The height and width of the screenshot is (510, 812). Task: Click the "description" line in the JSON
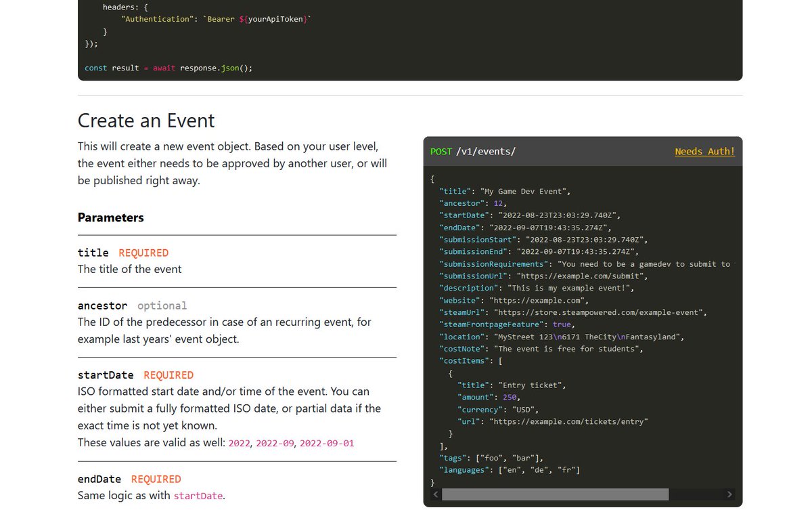tap(537, 288)
